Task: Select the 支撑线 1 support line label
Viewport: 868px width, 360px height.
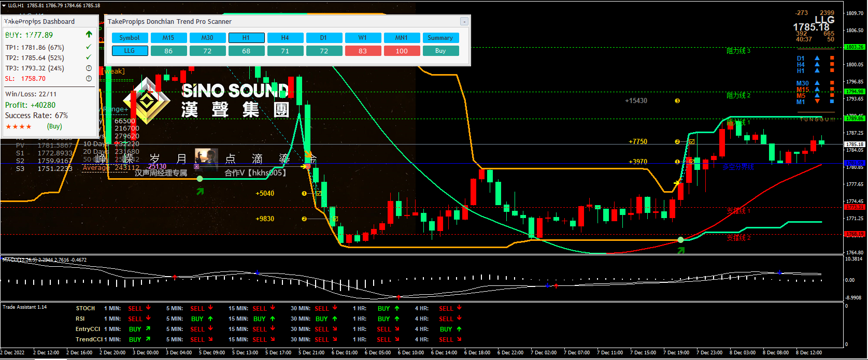Action: click(x=738, y=211)
